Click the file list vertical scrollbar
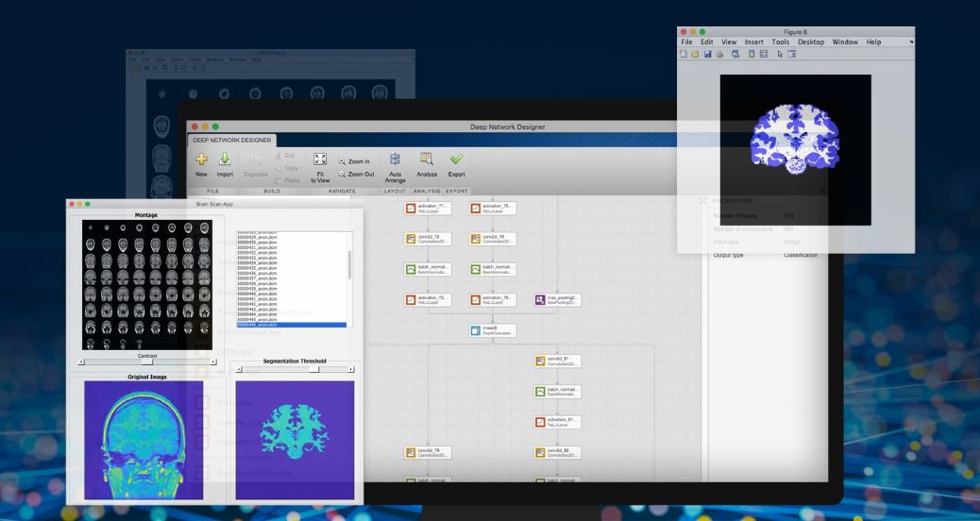The height and width of the screenshot is (521, 980). tap(349, 264)
